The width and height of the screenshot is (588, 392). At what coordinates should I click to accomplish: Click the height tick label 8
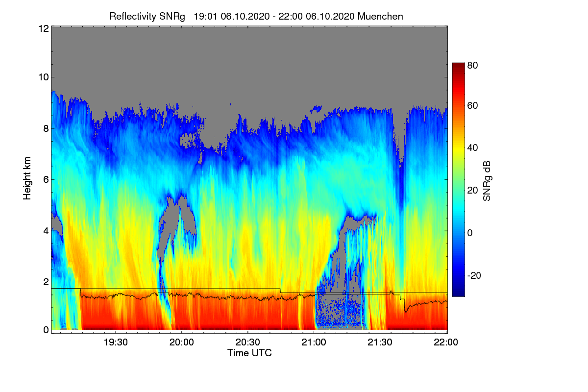[x=46, y=128]
